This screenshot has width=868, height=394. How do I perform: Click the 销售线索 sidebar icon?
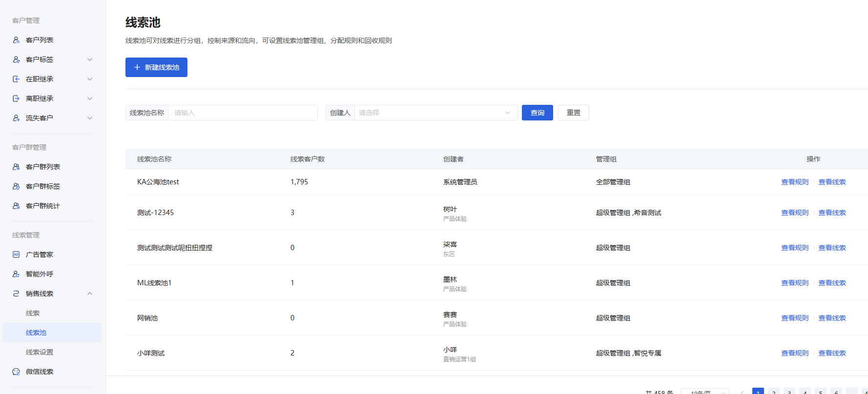click(x=16, y=294)
